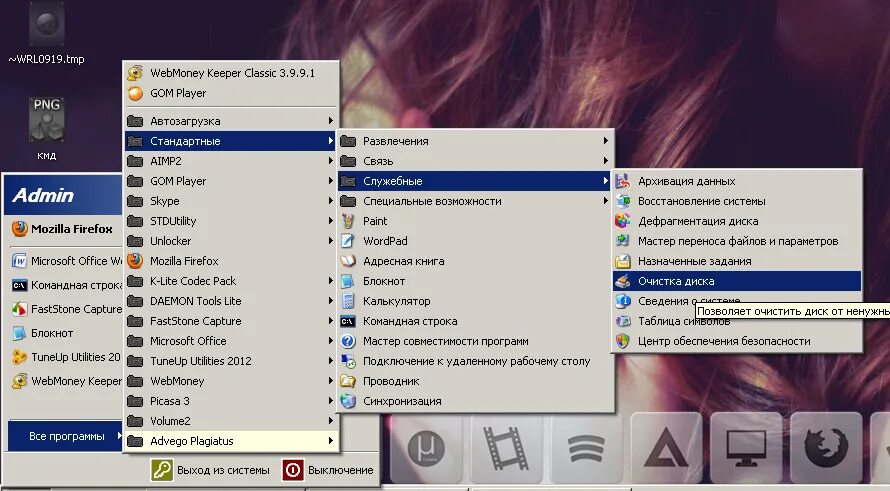Select the КМД PNG desktop icon

pyautogui.click(x=47, y=120)
